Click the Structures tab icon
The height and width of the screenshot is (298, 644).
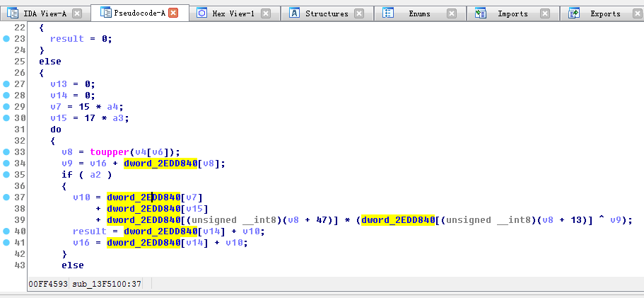[294, 13]
